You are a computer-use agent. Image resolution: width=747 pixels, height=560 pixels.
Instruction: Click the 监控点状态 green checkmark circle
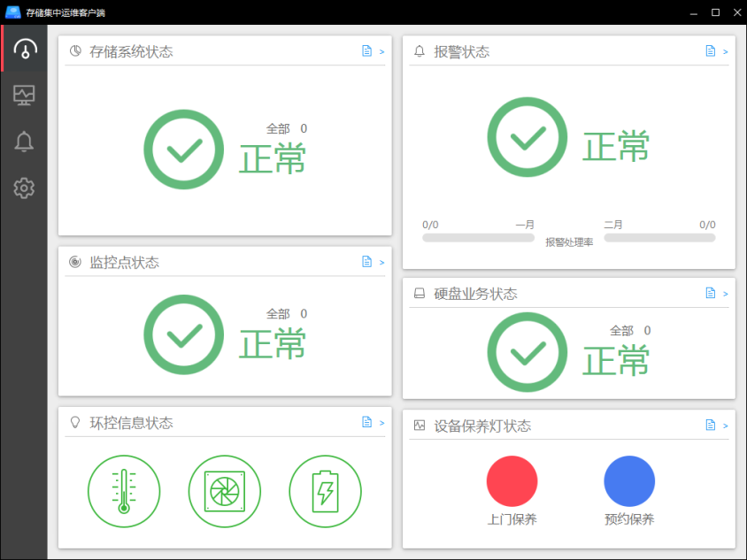[x=184, y=334]
